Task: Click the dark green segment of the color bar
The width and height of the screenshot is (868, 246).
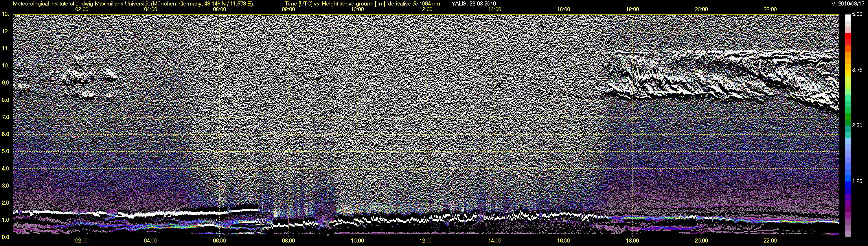Action: coord(847,124)
